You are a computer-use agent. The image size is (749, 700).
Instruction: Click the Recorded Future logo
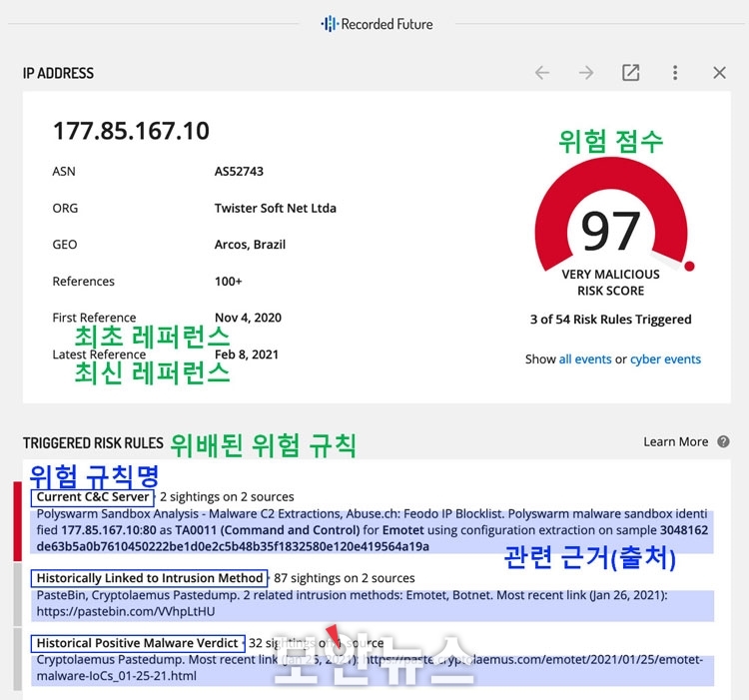click(376, 24)
